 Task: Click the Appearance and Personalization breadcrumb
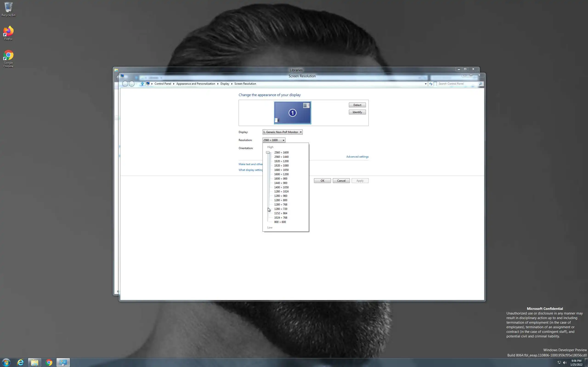(x=196, y=84)
